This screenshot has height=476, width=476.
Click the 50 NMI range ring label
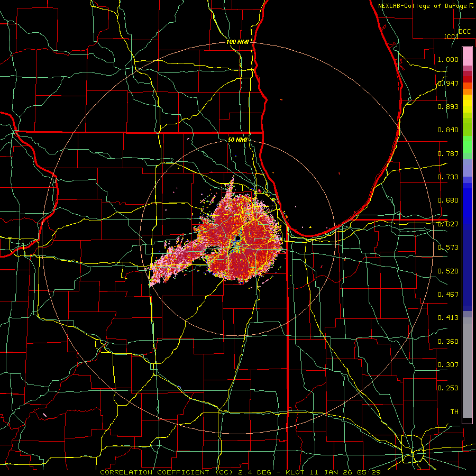pyautogui.click(x=237, y=140)
